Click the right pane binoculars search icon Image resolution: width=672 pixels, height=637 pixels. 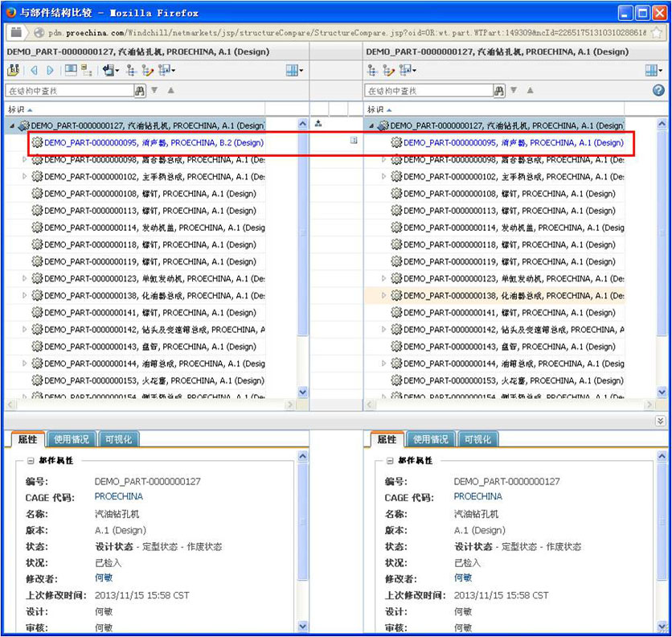pyautogui.click(x=499, y=91)
